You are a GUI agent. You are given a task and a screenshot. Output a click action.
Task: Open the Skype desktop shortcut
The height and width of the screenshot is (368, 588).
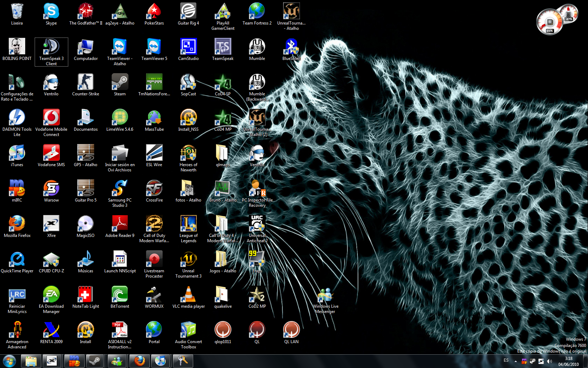tap(51, 12)
